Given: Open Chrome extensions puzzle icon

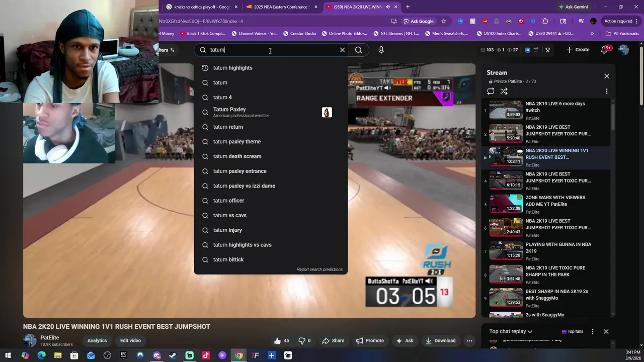Looking at the screenshot, I should point(545,21).
